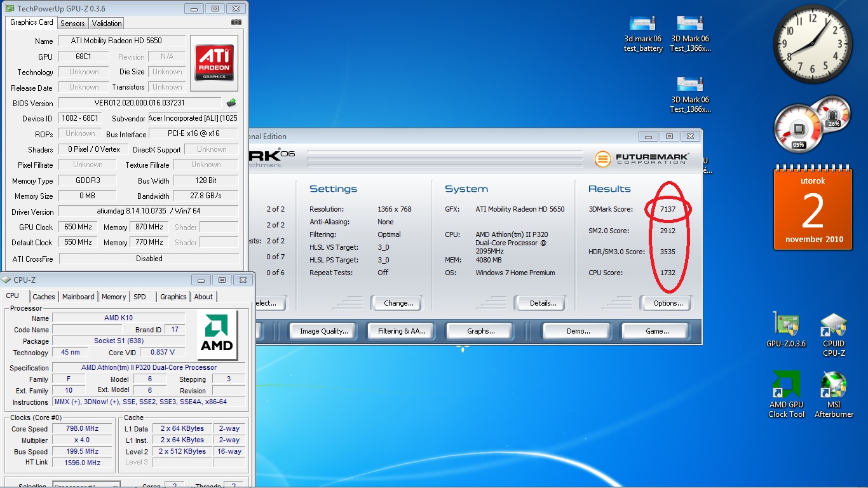Click the BIOS Version field in GPU-Z
Screen dimensions: 868x488
point(140,103)
